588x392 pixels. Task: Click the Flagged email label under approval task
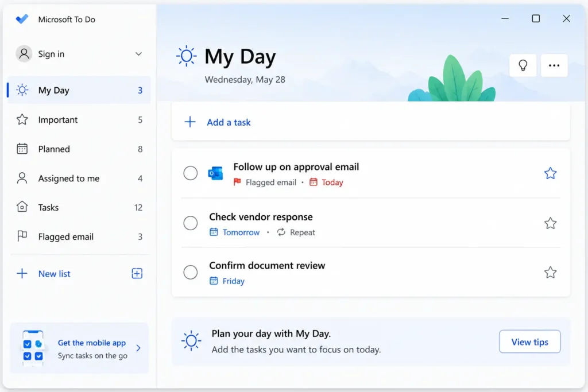click(x=271, y=183)
